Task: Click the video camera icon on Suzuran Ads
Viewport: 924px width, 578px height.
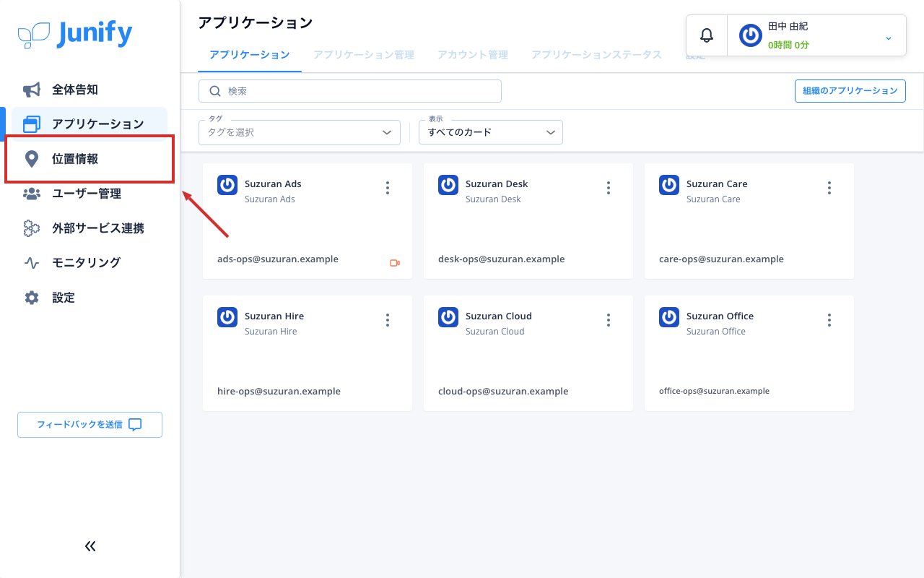Action: (x=395, y=263)
